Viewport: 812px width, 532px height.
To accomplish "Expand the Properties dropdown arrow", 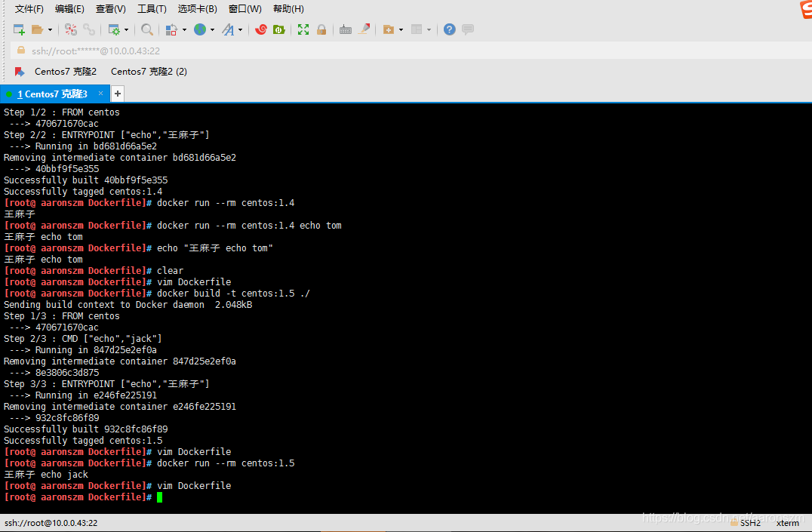I will (126, 30).
